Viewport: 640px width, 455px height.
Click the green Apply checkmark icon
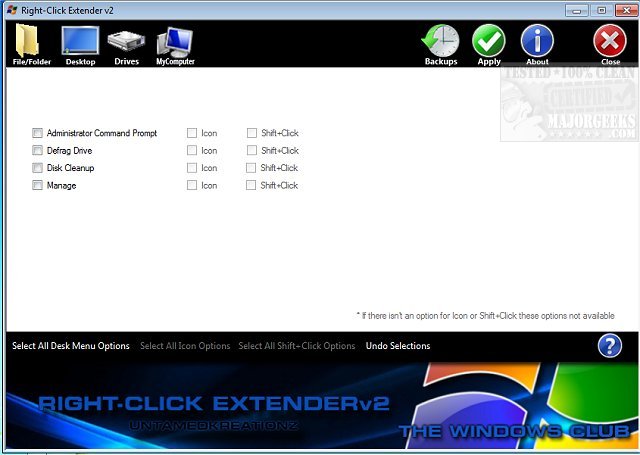489,45
